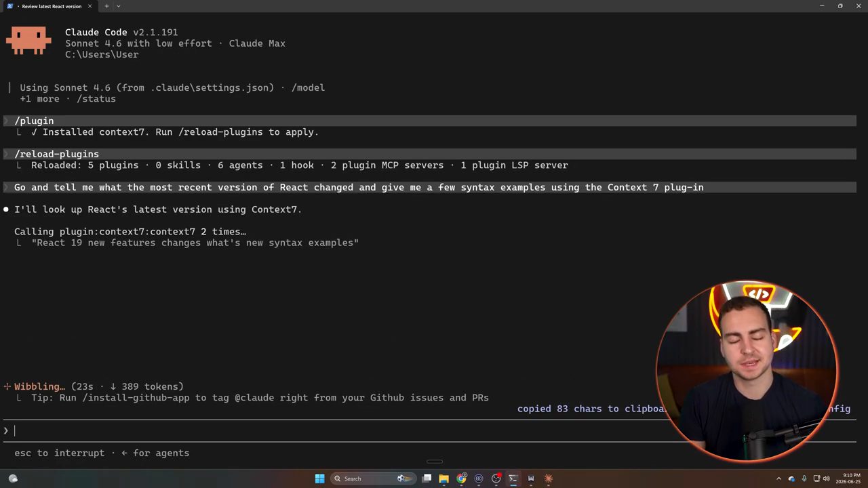Click the PowerShell icon on the terminal tab
This screenshot has width=868, height=488.
coord(10,6)
